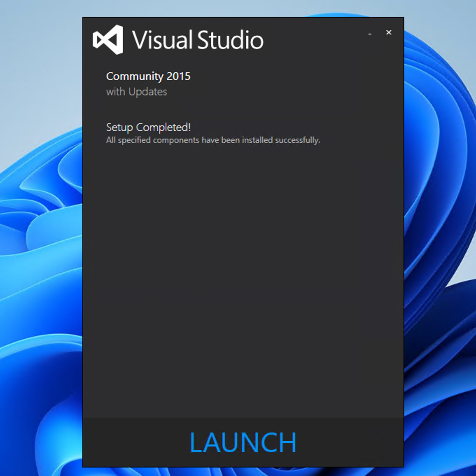Click the Visual Studio logo icon
Viewport: 476px width, 476px height.
coord(108,40)
